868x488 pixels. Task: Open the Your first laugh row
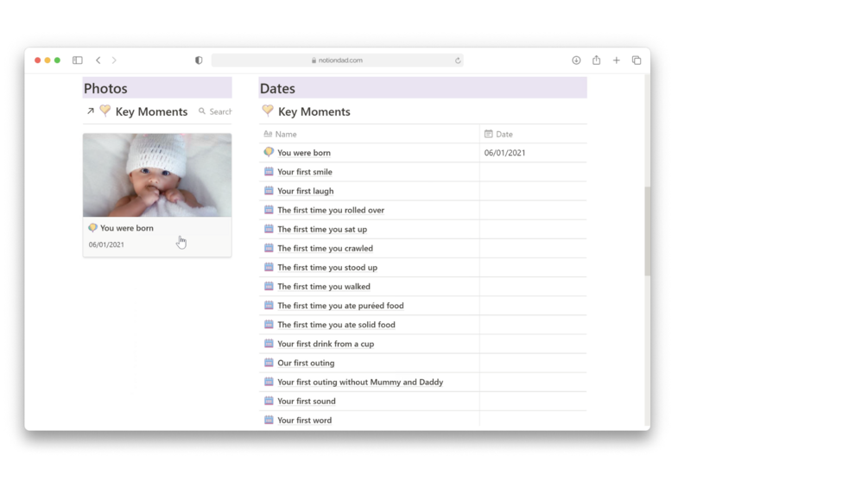coord(306,191)
